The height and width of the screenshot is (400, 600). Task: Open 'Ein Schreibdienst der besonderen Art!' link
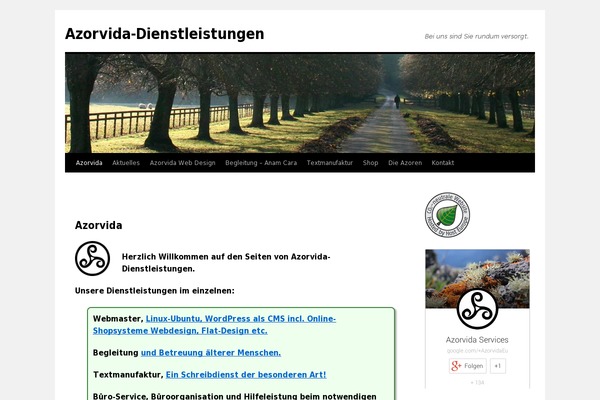point(246,375)
